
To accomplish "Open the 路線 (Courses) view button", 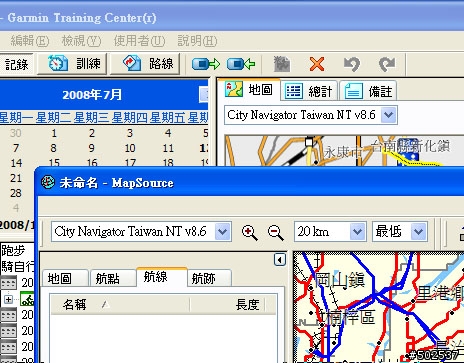I will click(x=145, y=63).
